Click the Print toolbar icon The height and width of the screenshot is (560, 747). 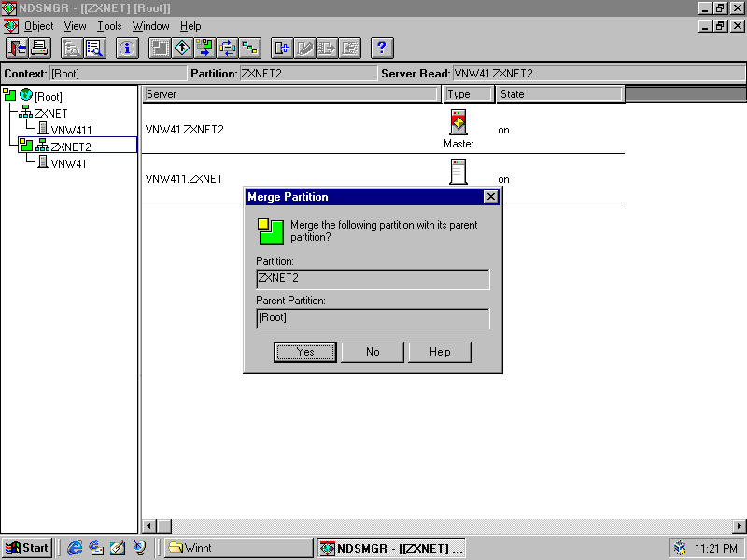(39, 49)
